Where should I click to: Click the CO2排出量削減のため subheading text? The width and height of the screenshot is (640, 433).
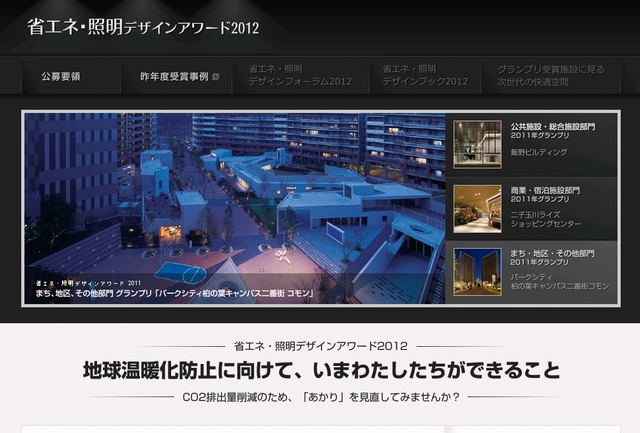pyautogui.click(x=320, y=397)
